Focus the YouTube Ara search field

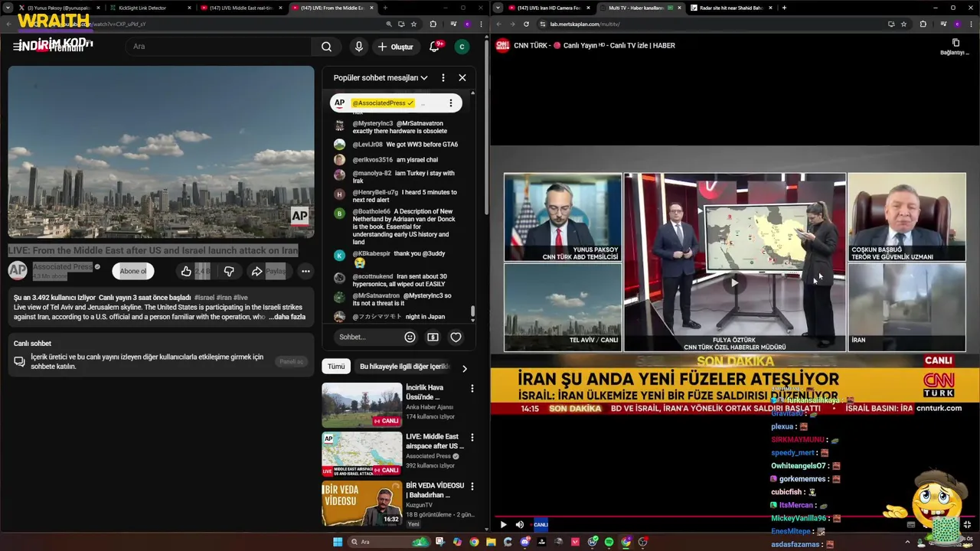[218, 47]
